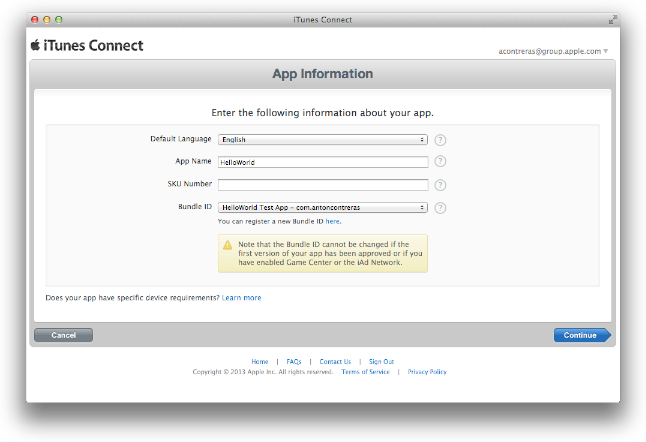Screen dimensions: 646x442
Task: Click Sign Out in the footer
Action: pyautogui.click(x=381, y=361)
